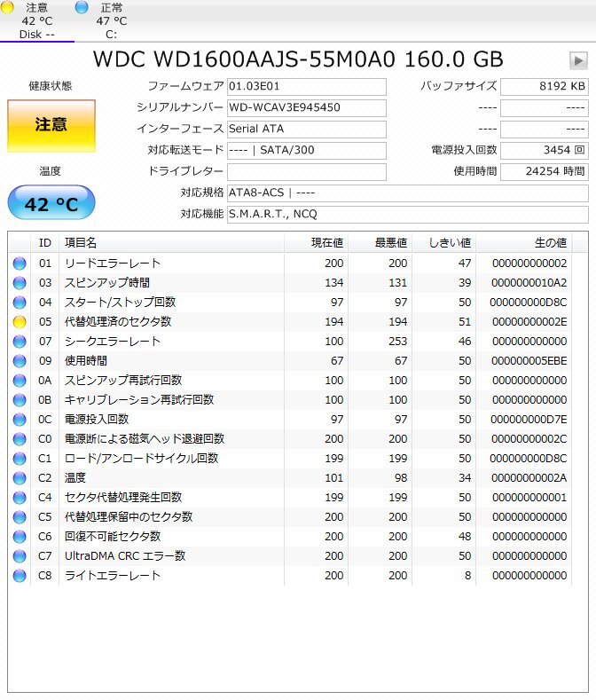The image size is (596, 700).
Task: Select the キャリブレーション再試行回数 attribute name
Action: pyautogui.click(x=139, y=400)
